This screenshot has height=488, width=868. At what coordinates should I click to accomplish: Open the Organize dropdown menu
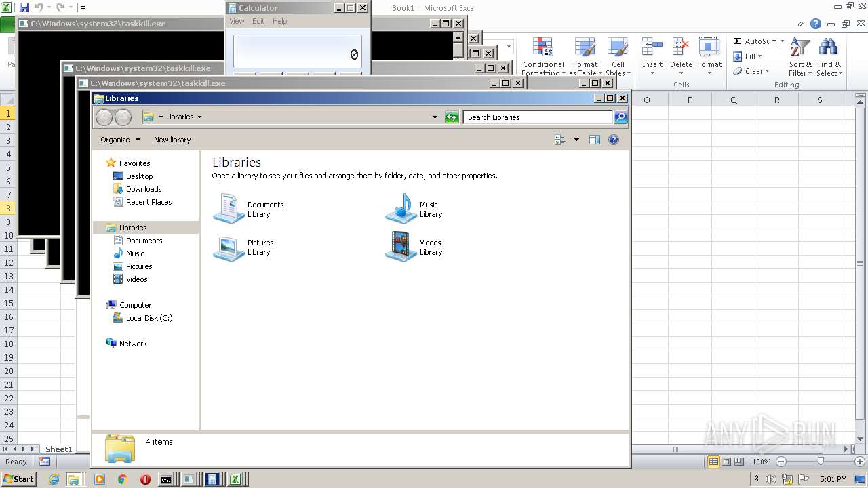point(121,140)
